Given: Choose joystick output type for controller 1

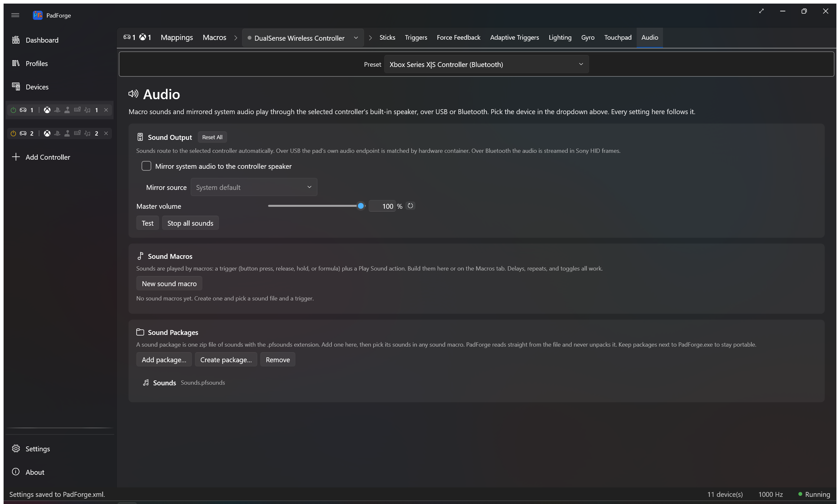Looking at the screenshot, I should (x=67, y=110).
